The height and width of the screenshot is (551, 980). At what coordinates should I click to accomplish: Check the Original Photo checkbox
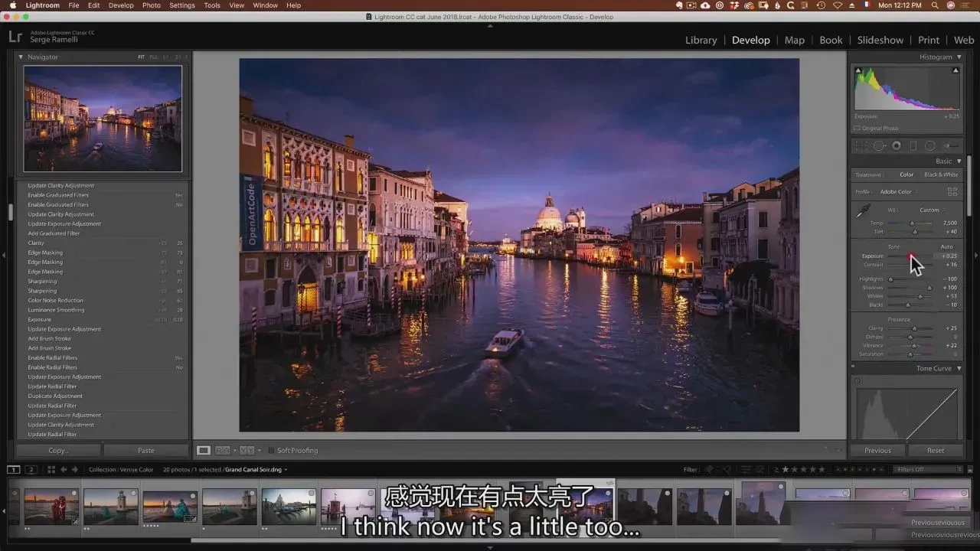(857, 128)
